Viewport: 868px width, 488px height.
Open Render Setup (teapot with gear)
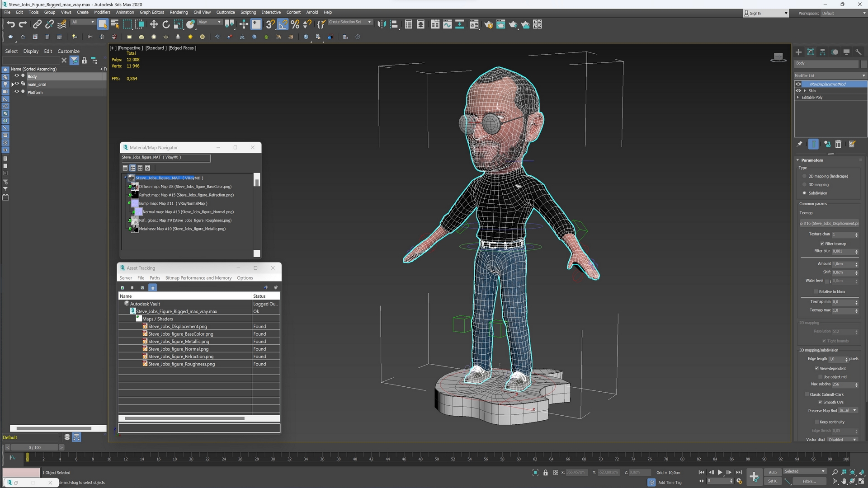pos(488,24)
